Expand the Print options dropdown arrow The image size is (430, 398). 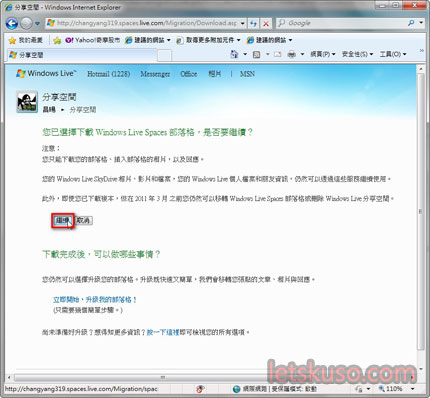[x=302, y=54]
